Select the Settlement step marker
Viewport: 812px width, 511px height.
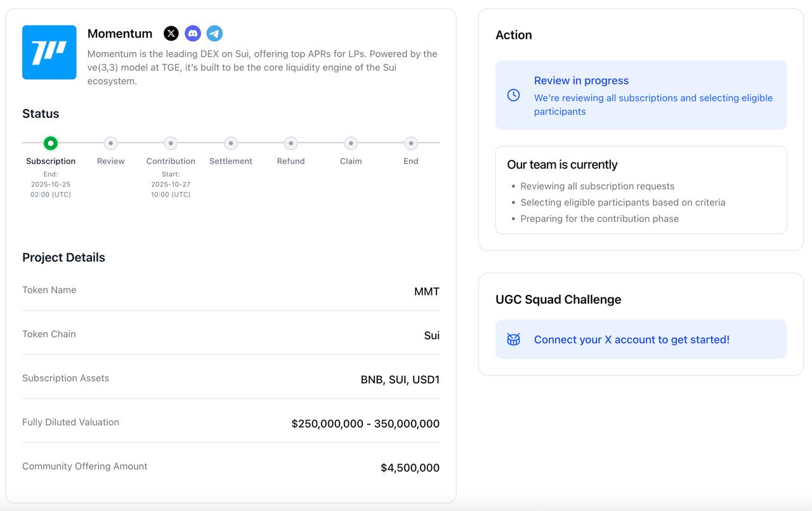231,143
